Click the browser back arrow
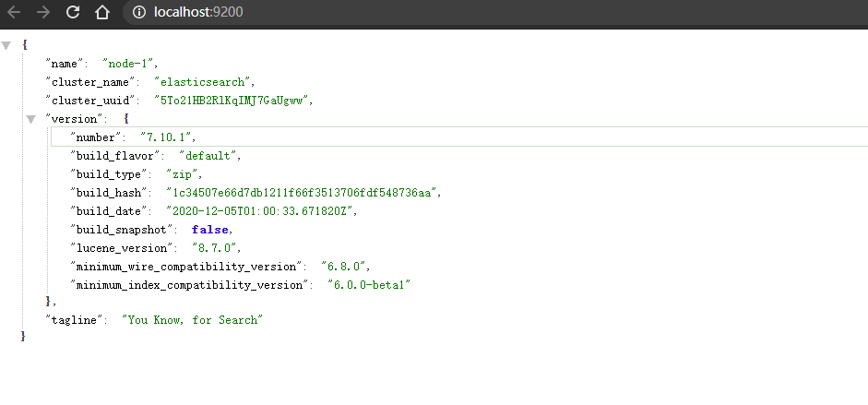The height and width of the screenshot is (405, 868). pyautogui.click(x=14, y=12)
